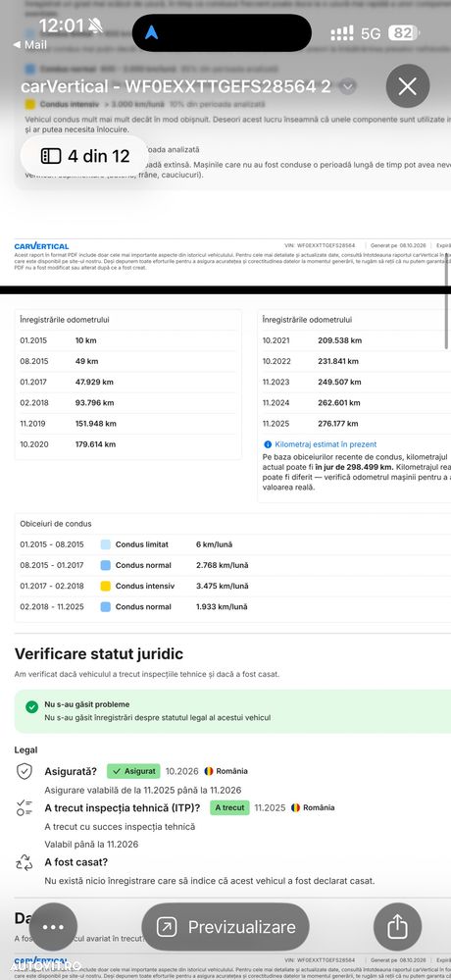451x980 pixels.
Task: Select the '3.475 km/lună' driving value
Action: point(222,587)
